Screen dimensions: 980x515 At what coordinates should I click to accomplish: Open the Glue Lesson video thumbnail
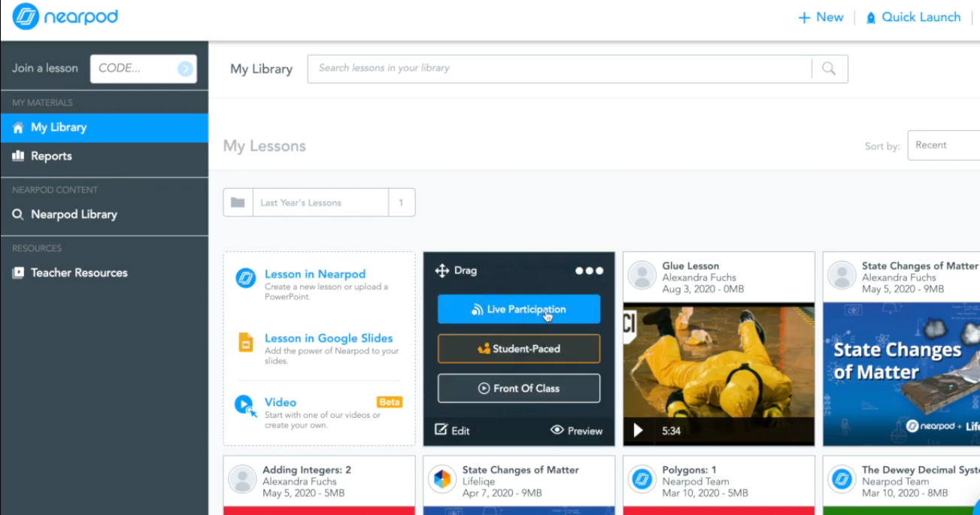tap(719, 374)
